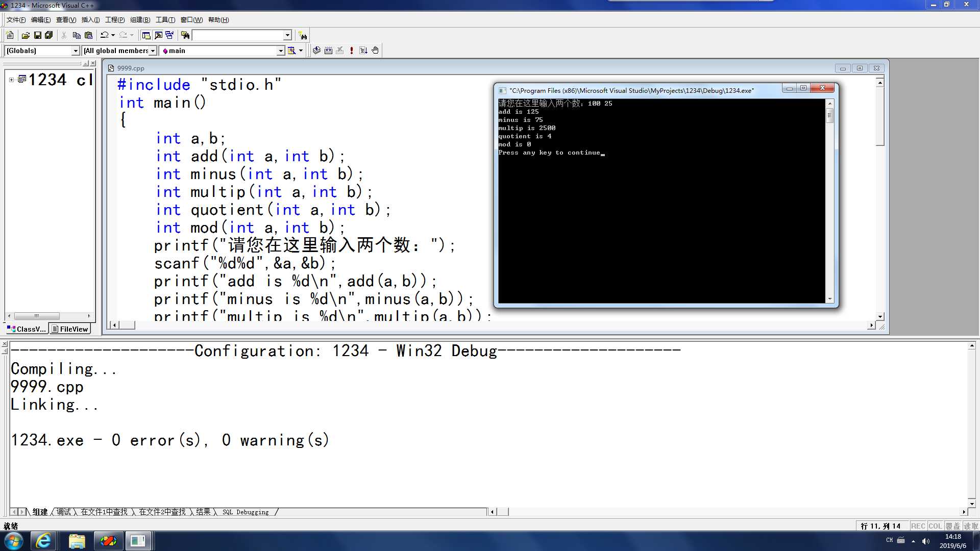
Task: Click the New Text File icon
Action: click(10, 35)
